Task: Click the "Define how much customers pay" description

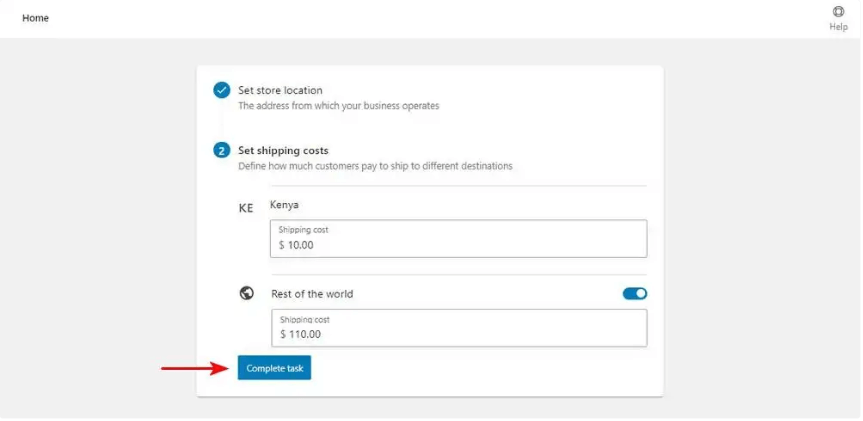Action: coord(375,166)
